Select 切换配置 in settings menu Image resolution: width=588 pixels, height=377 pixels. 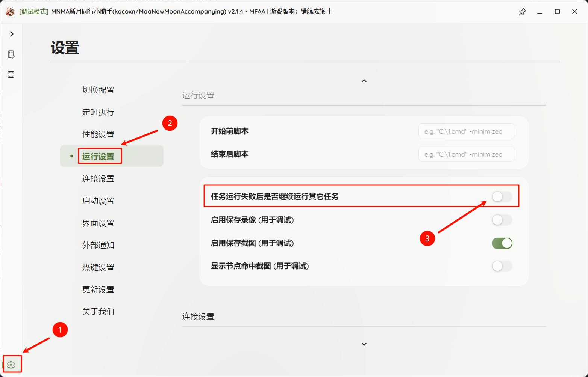(98, 90)
